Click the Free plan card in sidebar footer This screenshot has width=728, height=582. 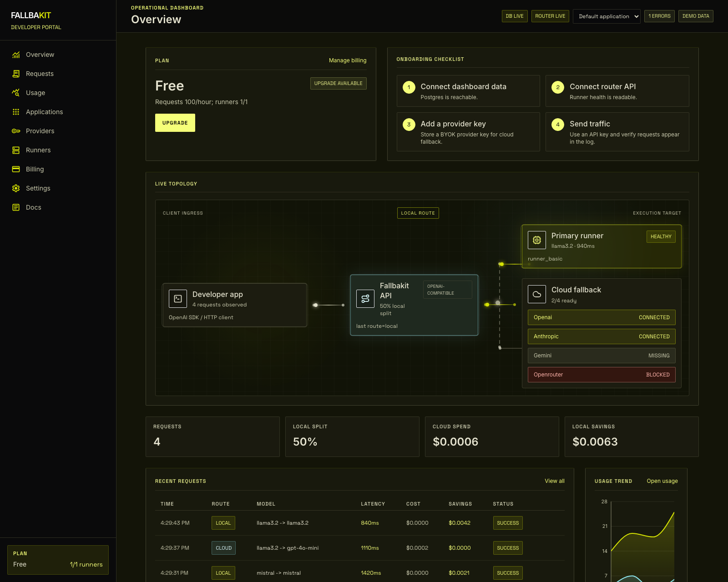click(58, 560)
